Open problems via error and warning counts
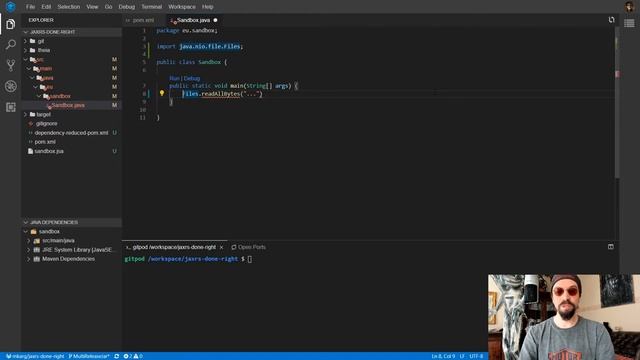Viewport: 640px width, 360px height. [x=133, y=356]
